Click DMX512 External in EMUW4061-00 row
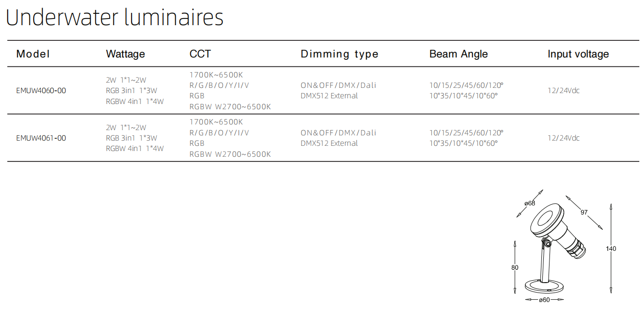 coord(329,143)
